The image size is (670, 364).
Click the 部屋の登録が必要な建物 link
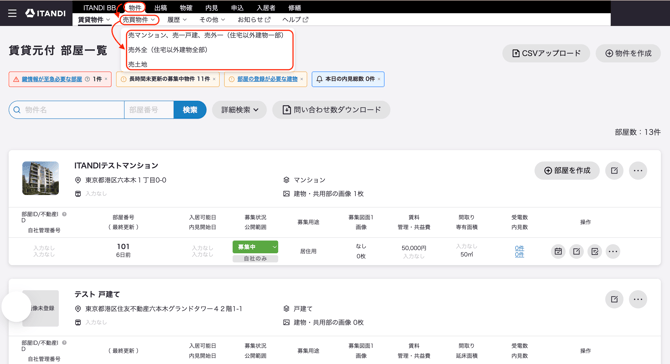click(x=267, y=79)
